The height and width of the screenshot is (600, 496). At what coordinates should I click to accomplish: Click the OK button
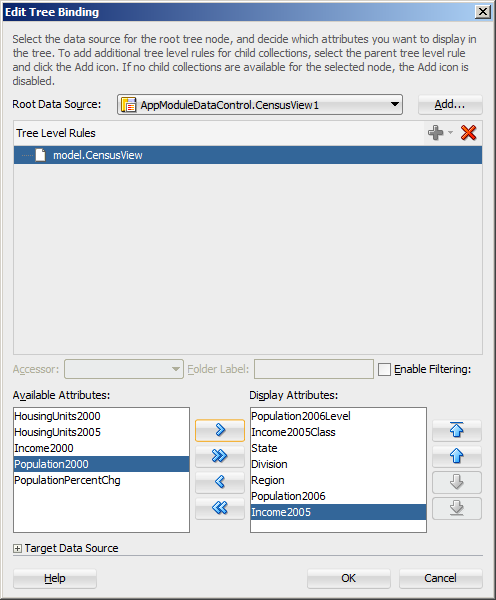click(349, 578)
